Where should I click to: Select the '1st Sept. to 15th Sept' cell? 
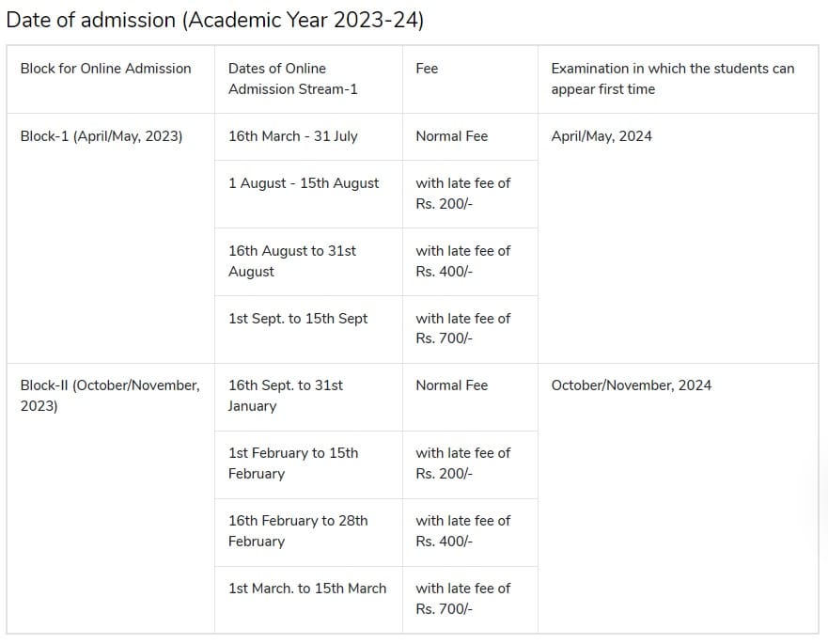point(298,319)
